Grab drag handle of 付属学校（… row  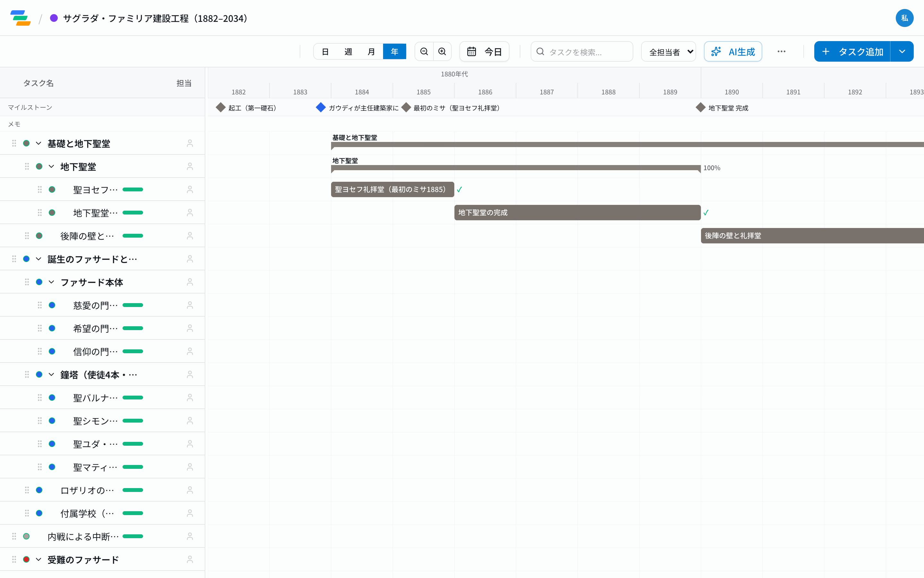tap(27, 513)
